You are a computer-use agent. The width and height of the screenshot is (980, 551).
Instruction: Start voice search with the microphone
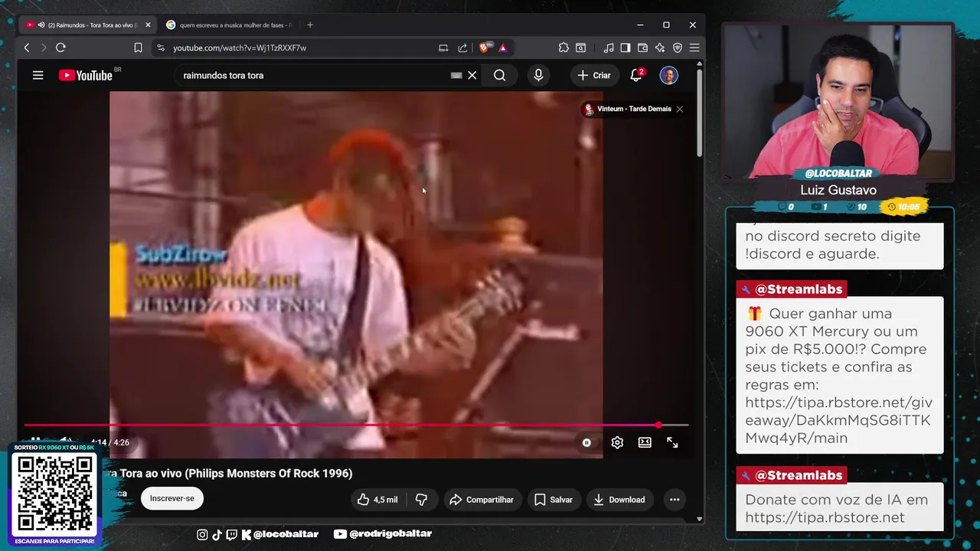coord(538,75)
